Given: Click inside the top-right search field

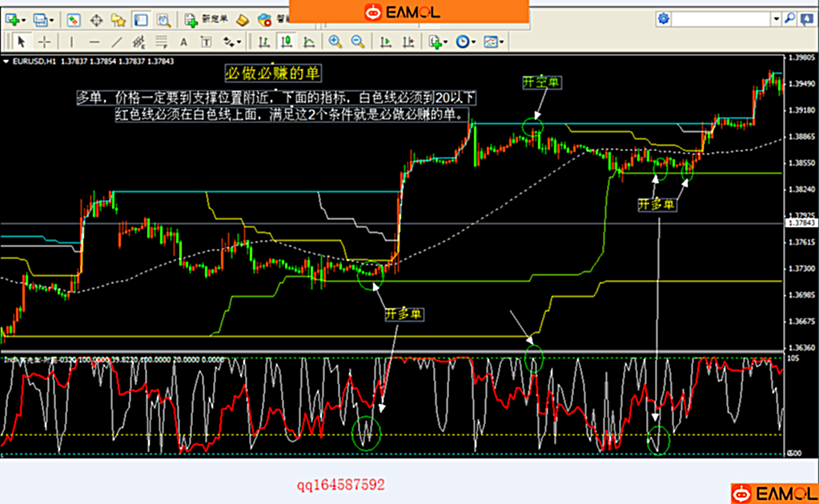Looking at the screenshot, I should coord(721,18).
